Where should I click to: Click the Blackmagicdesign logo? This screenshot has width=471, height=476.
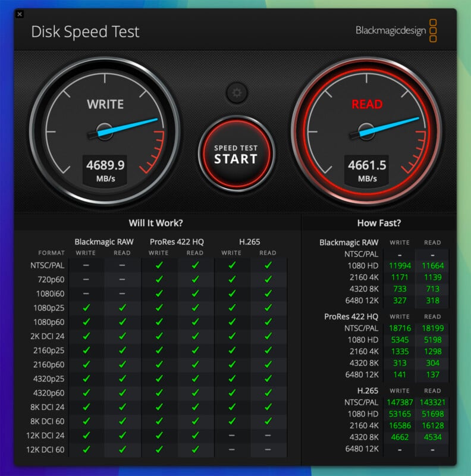point(396,31)
